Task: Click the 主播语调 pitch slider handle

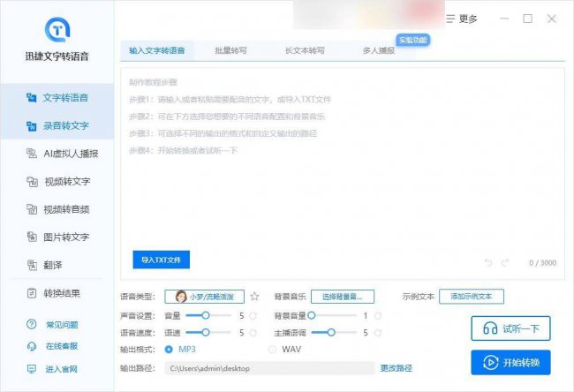Action: coord(331,332)
